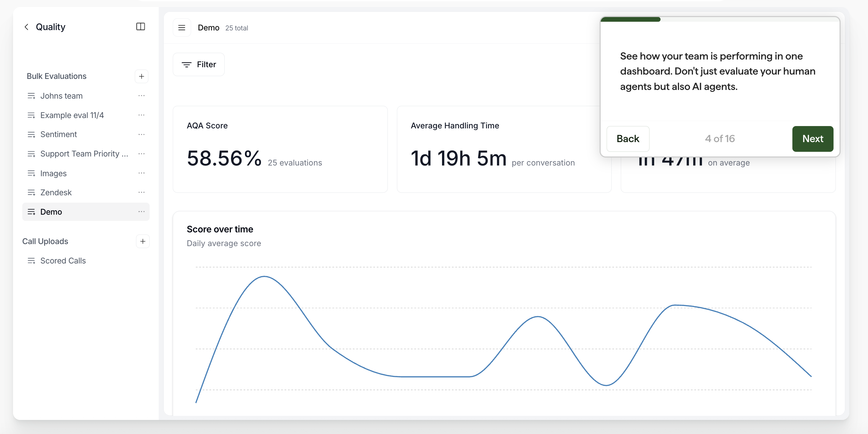Add a new Call Upload
This screenshot has height=434, width=868.
(x=143, y=241)
